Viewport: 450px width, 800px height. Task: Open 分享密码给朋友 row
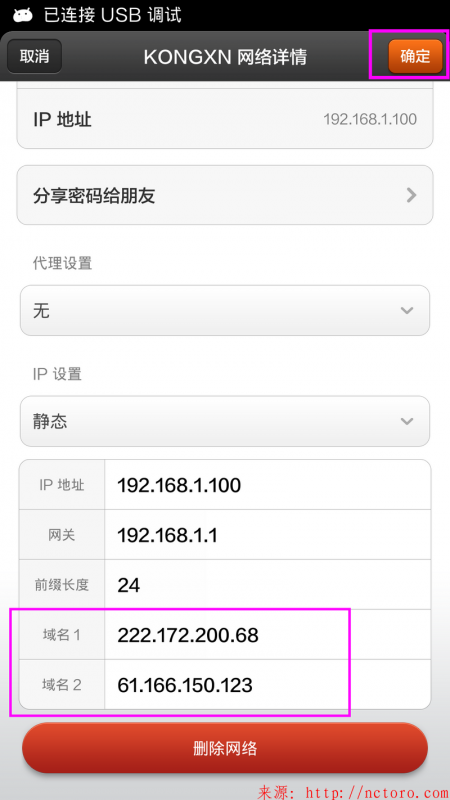[224, 195]
